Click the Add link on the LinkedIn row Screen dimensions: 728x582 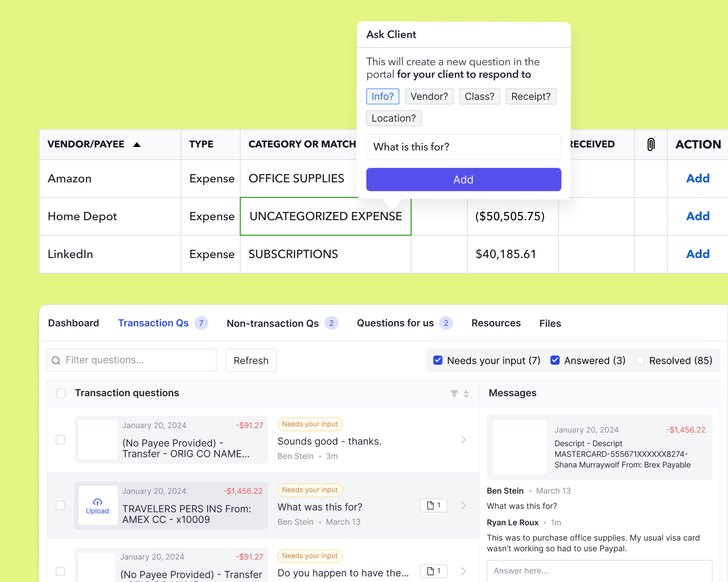click(697, 254)
